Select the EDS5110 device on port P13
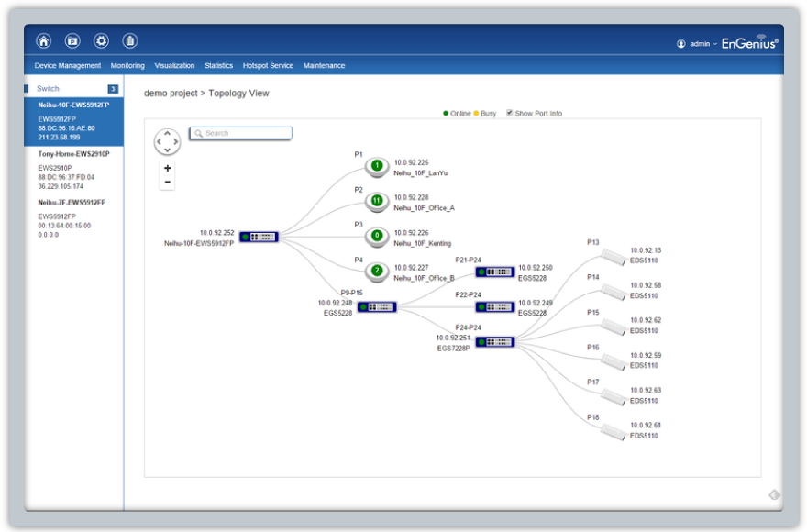Image resolution: width=807 pixels, height=532 pixels. pos(614,256)
